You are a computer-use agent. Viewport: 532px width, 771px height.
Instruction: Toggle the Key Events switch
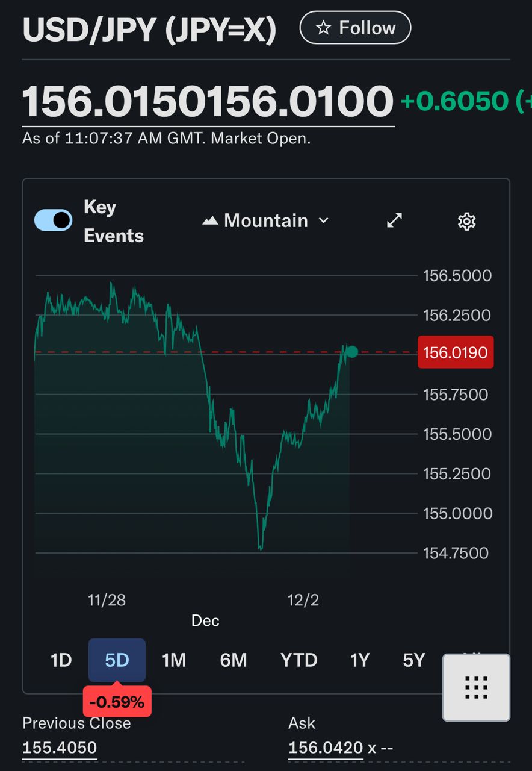pyautogui.click(x=53, y=220)
